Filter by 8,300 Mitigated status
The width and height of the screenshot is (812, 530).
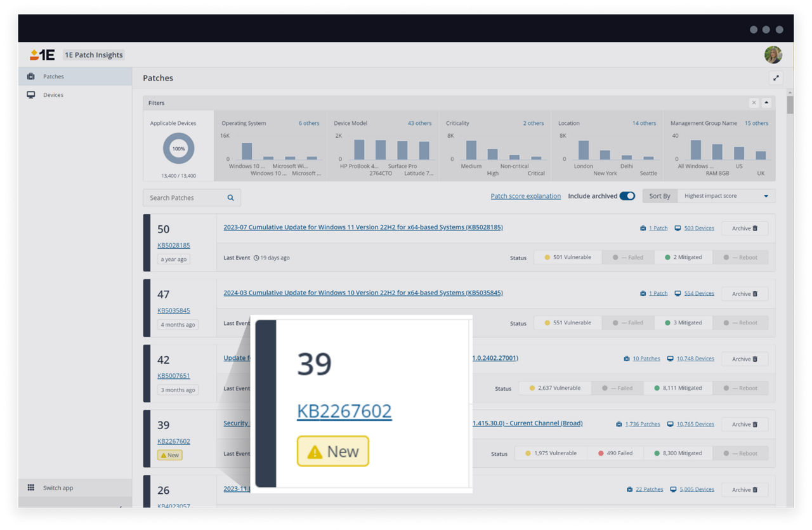pos(678,453)
